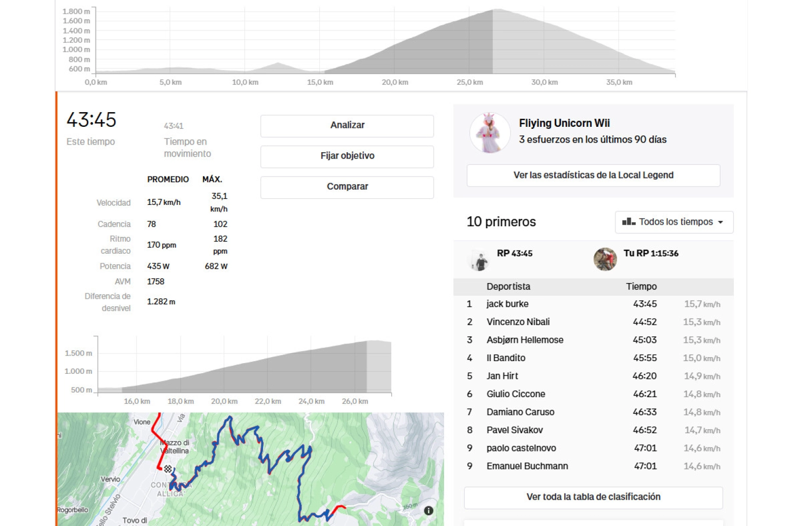Open jack burke's athlete profile
The image size is (812, 526).
[508, 304]
